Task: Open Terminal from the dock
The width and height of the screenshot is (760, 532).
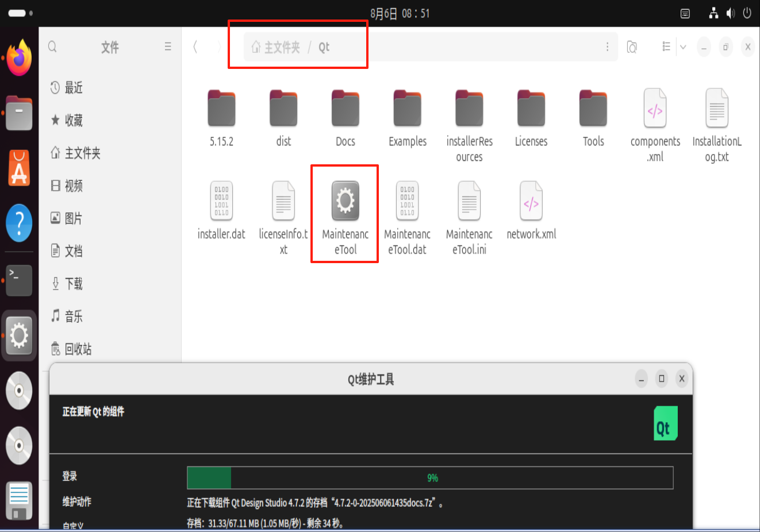Action: [x=19, y=280]
